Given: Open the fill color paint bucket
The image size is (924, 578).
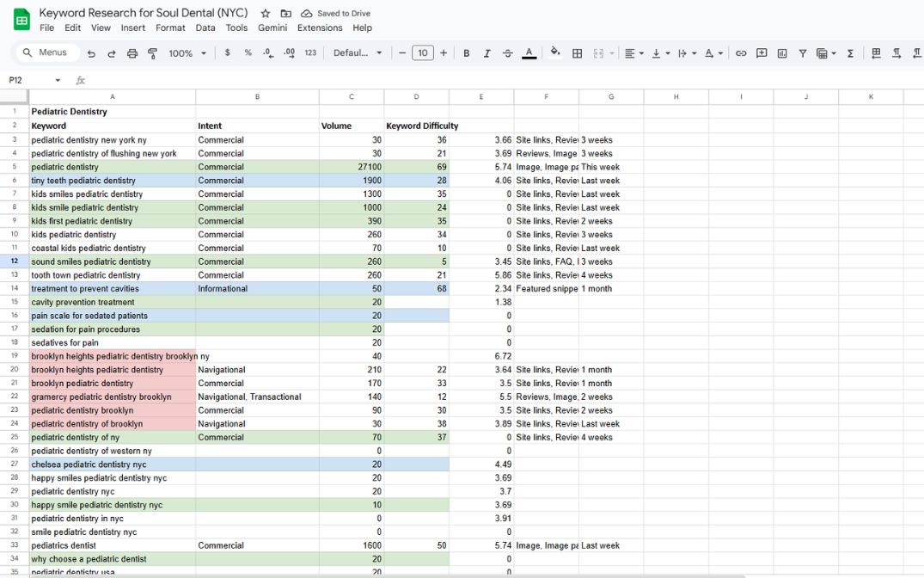Looking at the screenshot, I should pos(555,52).
